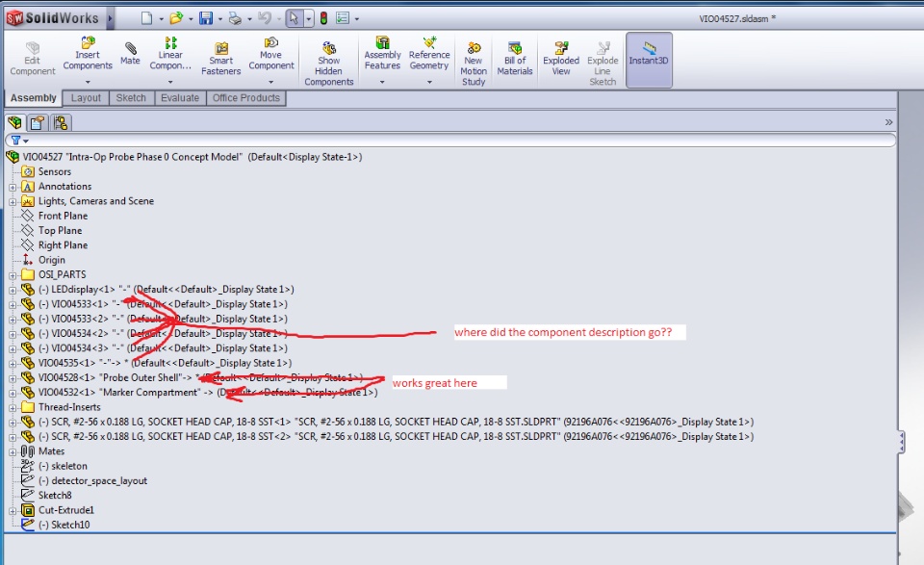Click Show Hidden Components

tap(329, 64)
